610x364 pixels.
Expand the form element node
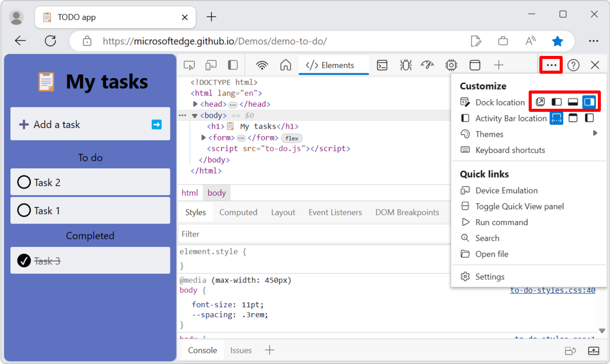(x=203, y=137)
